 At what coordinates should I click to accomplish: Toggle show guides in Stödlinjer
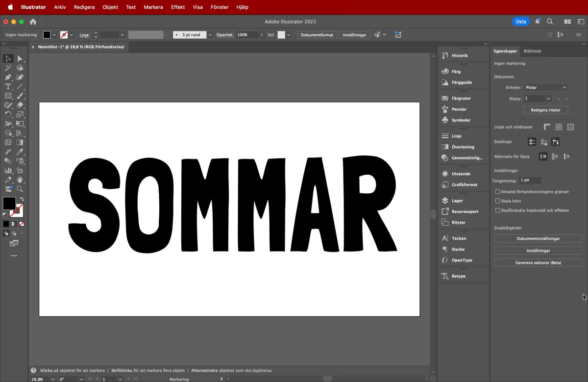tap(532, 142)
